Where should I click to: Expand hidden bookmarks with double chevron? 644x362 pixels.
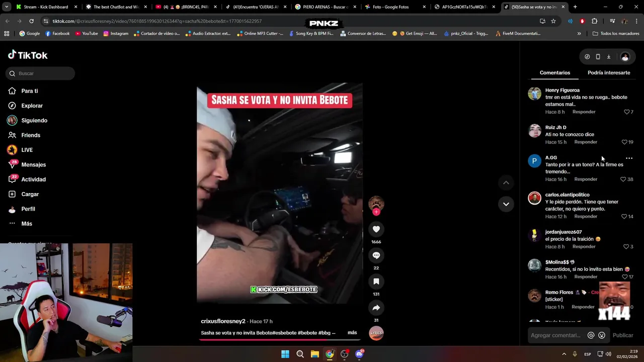tap(579, 34)
